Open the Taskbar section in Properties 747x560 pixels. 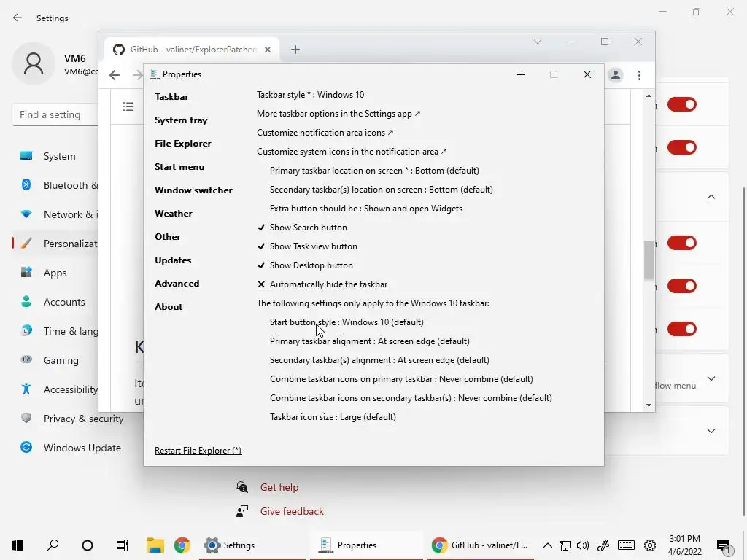171,97
